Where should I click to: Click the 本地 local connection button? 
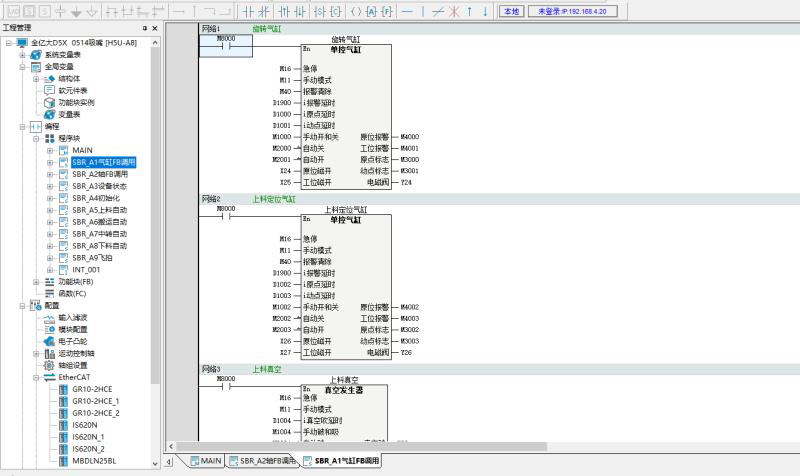tap(511, 11)
